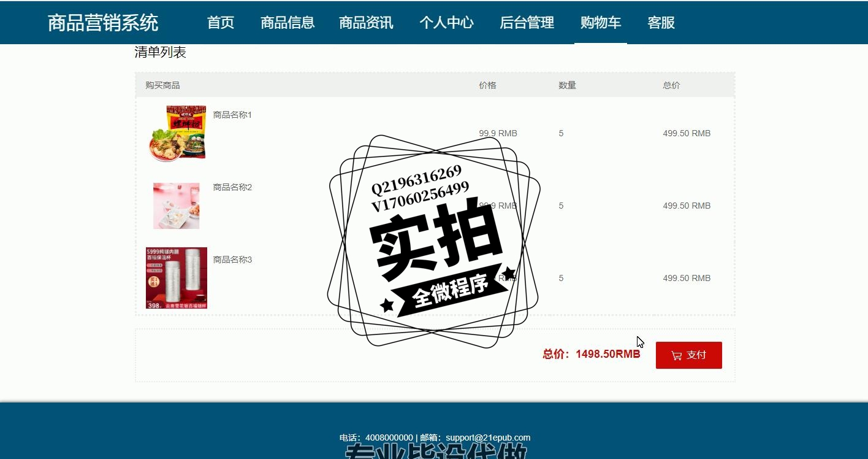Click the 总价：1498.50RMB grand total
This screenshot has width=868, height=459.
pos(592,354)
